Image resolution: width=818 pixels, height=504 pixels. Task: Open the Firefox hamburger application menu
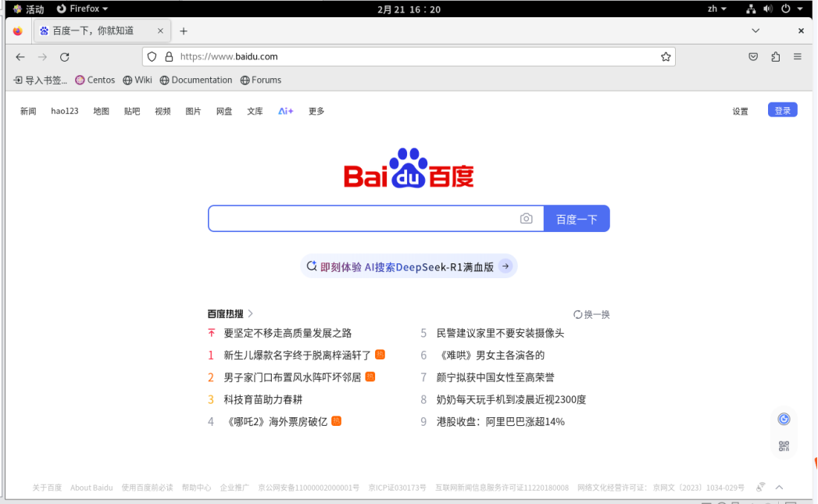click(x=797, y=57)
